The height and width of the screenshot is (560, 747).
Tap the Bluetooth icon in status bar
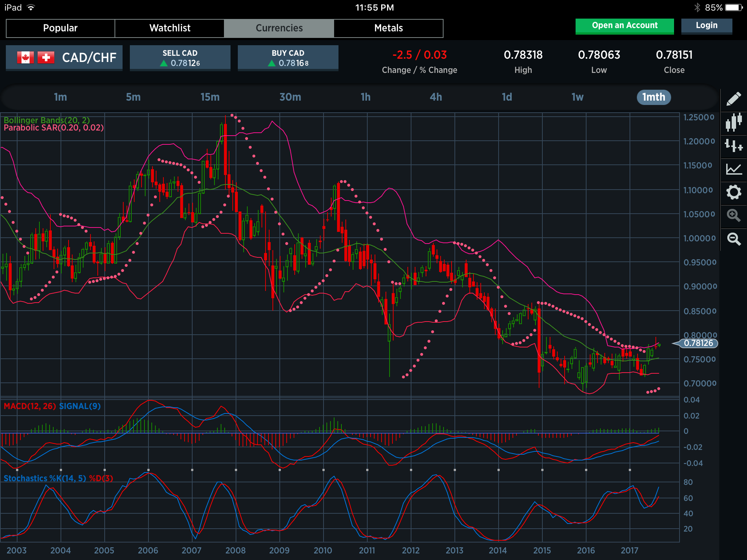[697, 8]
